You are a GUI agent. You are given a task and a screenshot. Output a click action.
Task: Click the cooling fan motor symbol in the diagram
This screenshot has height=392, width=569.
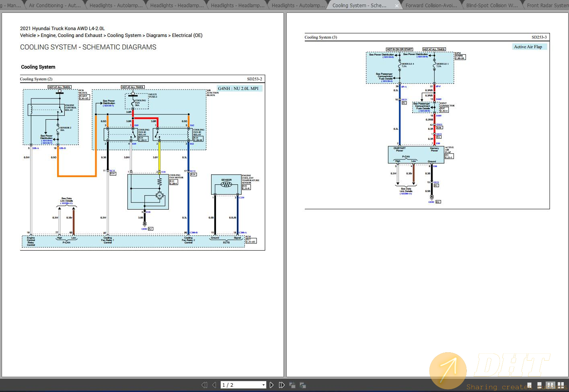[x=160, y=196]
